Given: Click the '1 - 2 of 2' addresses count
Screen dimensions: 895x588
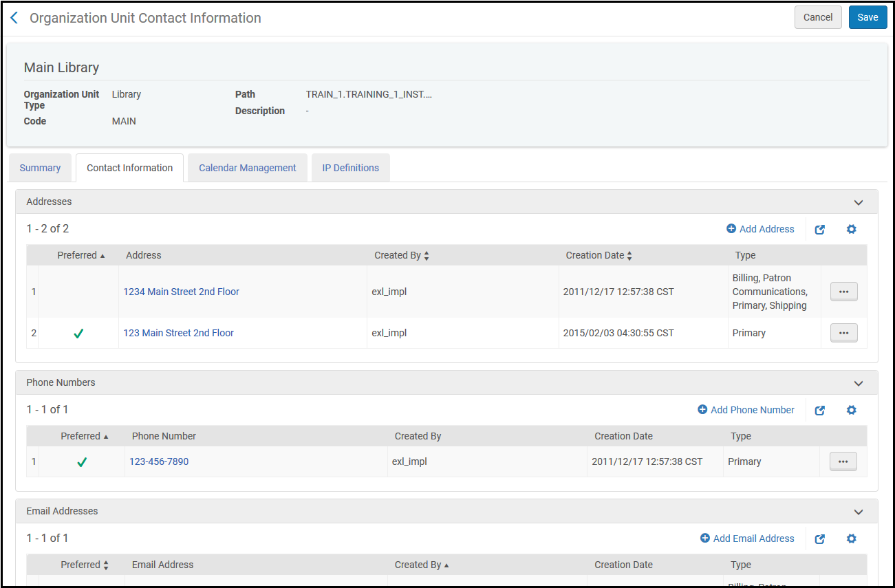Looking at the screenshot, I should click(47, 229).
